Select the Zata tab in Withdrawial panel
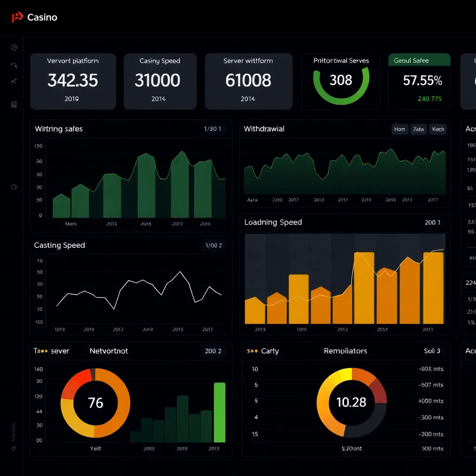The image size is (476, 476). point(418,130)
